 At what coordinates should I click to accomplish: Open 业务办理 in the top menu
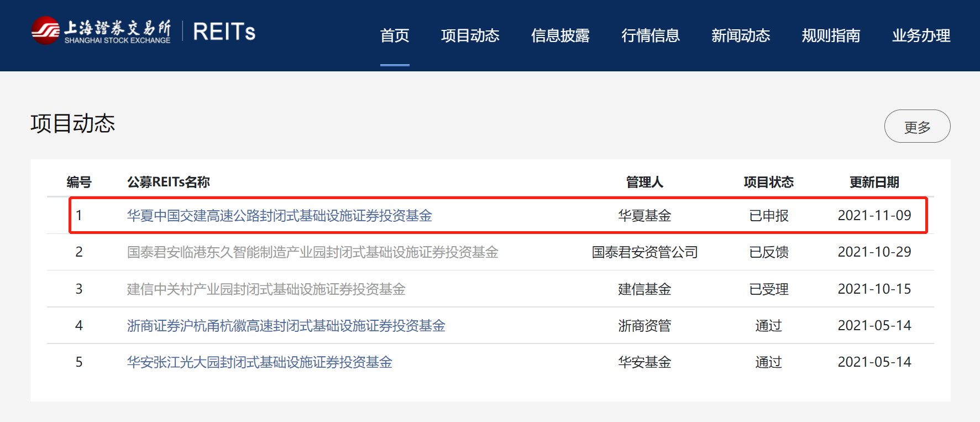(921, 35)
